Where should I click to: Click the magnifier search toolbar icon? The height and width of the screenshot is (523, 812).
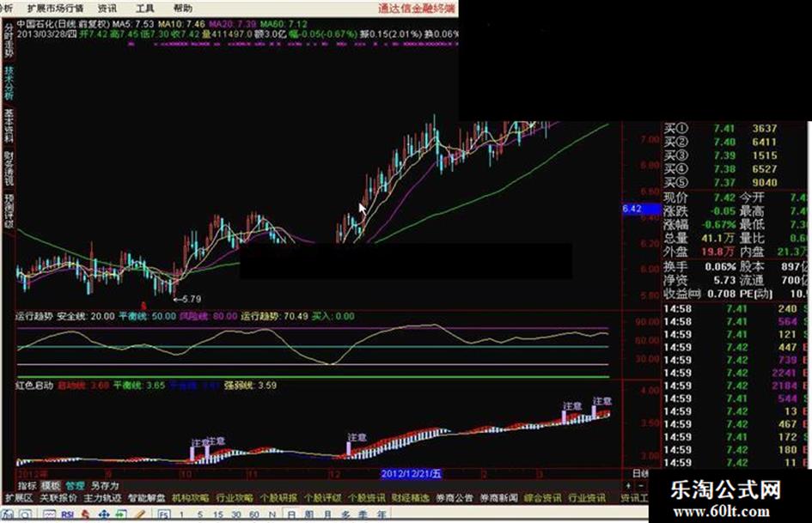(25, 514)
